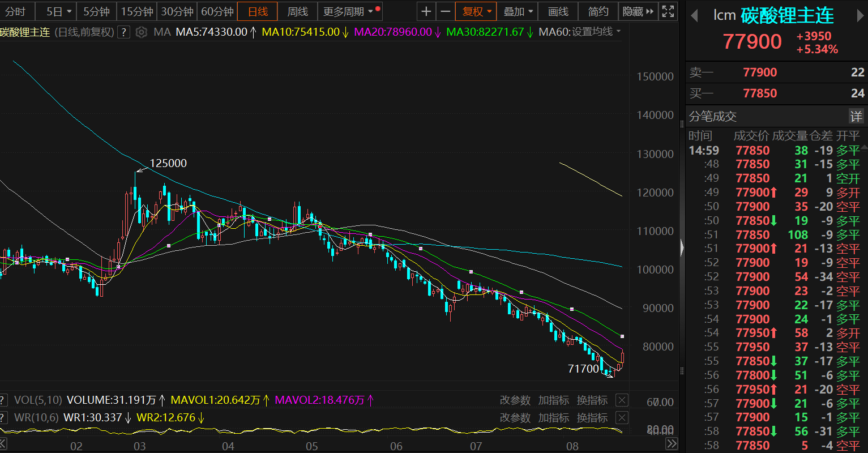Enable 简约 simplified chart mode
This screenshot has height=453, width=868.
[597, 11]
